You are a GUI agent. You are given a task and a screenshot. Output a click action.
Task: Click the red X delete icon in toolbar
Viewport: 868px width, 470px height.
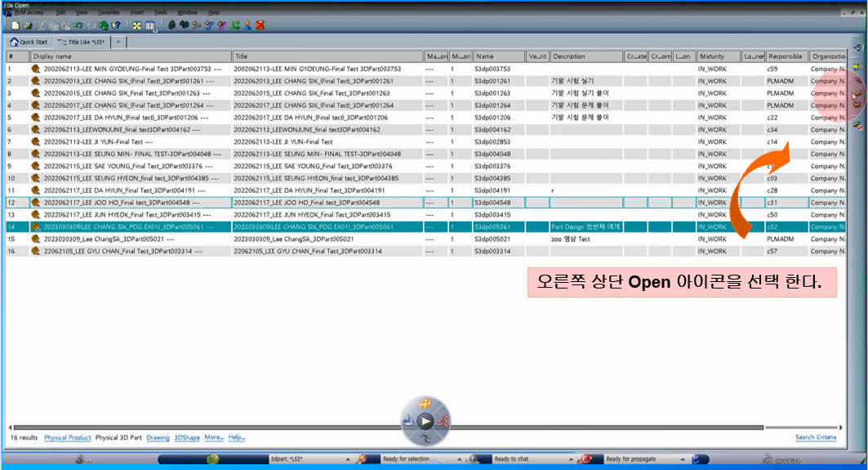(x=260, y=25)
